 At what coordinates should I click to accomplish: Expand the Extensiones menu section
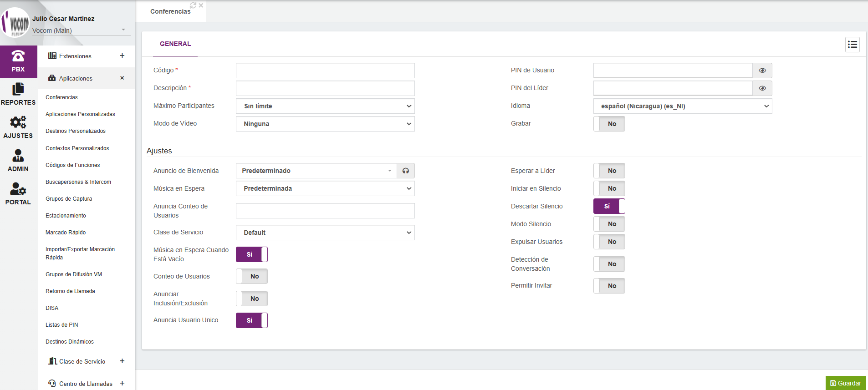pos(87,56)
